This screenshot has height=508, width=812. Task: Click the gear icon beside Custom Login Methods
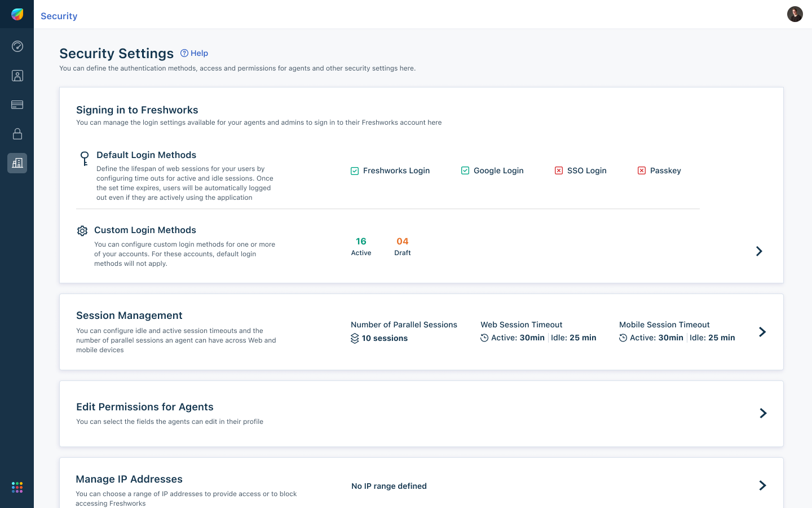(82, 231)
